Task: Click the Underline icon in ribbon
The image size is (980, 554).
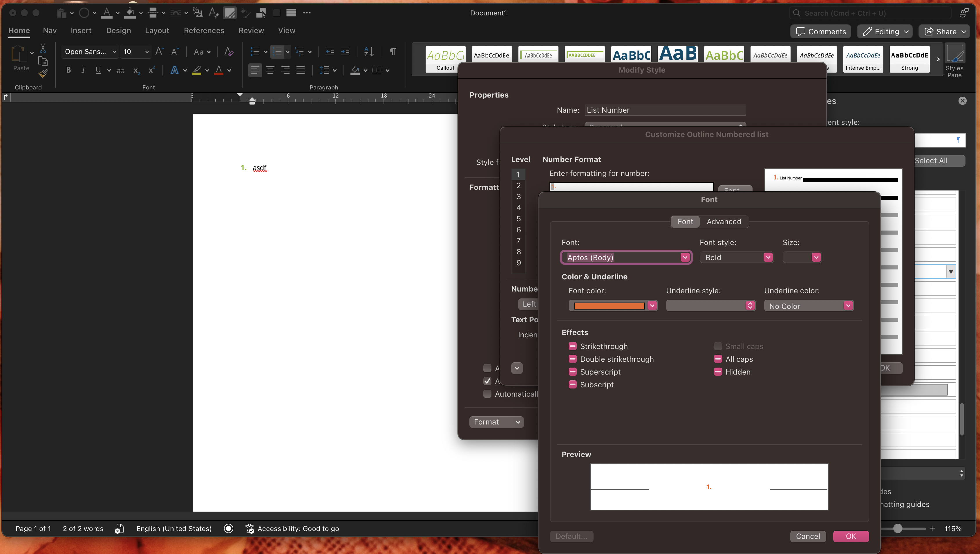Action: (x=98, y=70)
